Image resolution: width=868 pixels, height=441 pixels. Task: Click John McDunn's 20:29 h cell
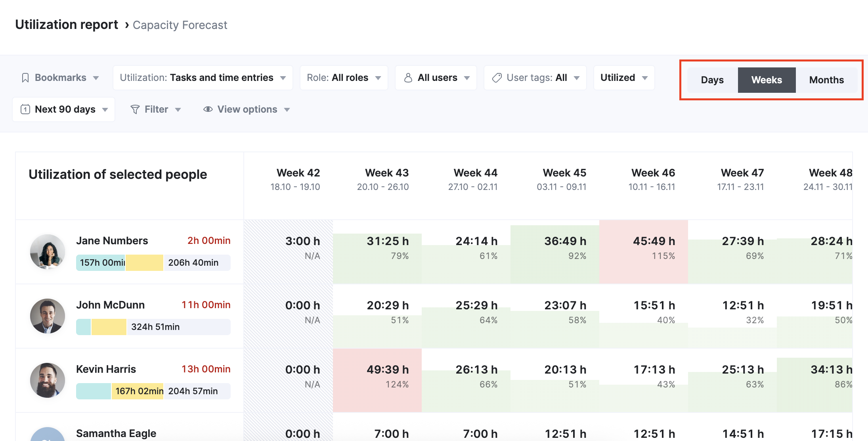[x=377, y=316]
